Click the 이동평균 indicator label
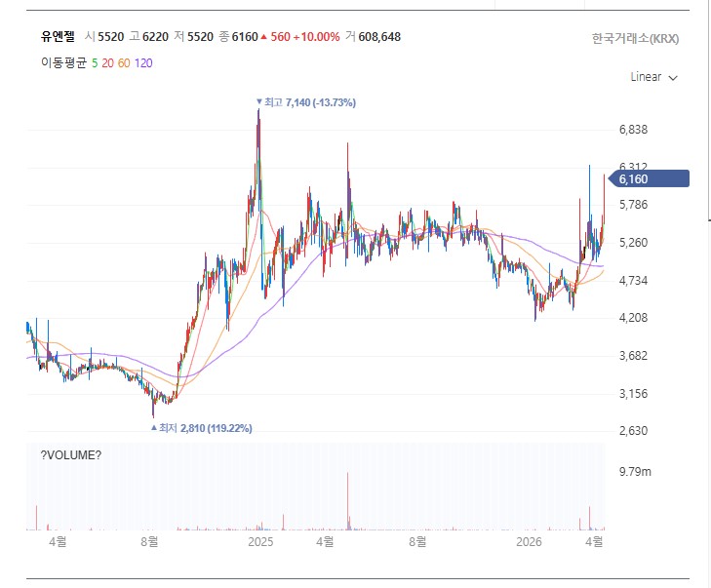The width and height of the screenshot is (711, 588). click(x=63, y=62)
